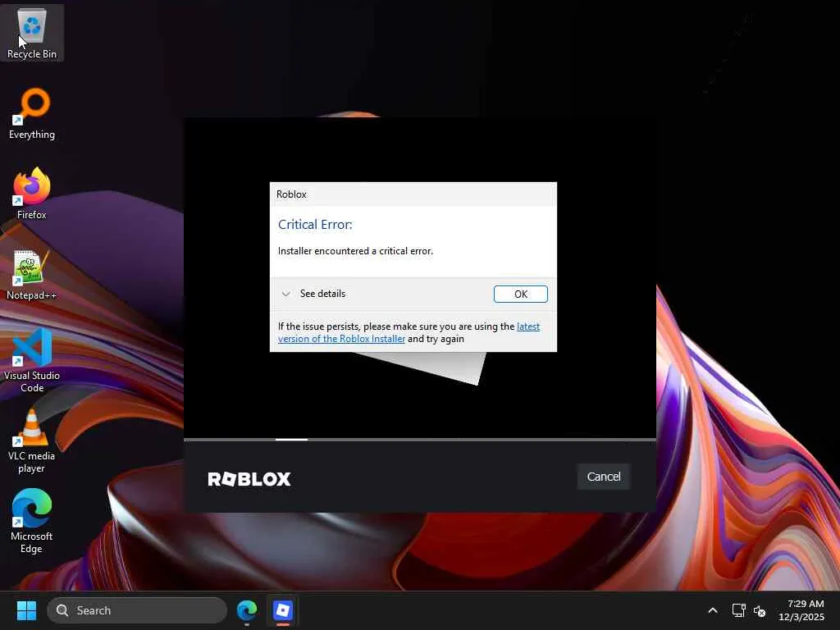Launch the Everything search shortcut
This screenshot has height=630, width=840.
point(32,113)
